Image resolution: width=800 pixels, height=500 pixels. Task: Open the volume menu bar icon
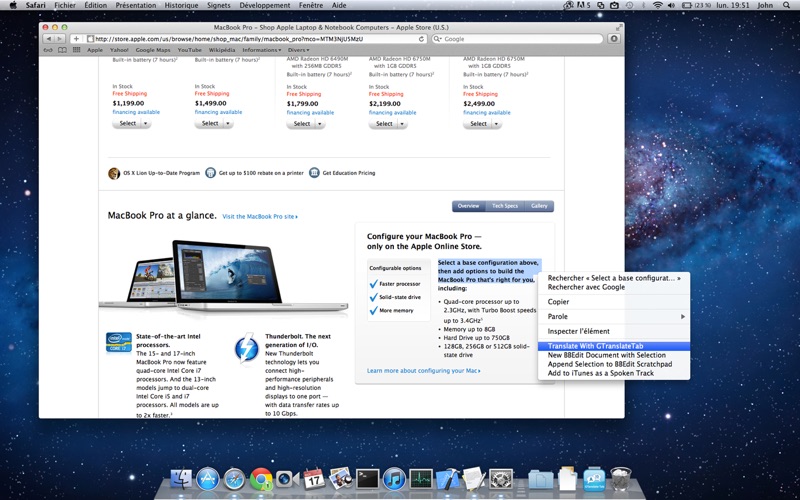click(x=670, y=5)
